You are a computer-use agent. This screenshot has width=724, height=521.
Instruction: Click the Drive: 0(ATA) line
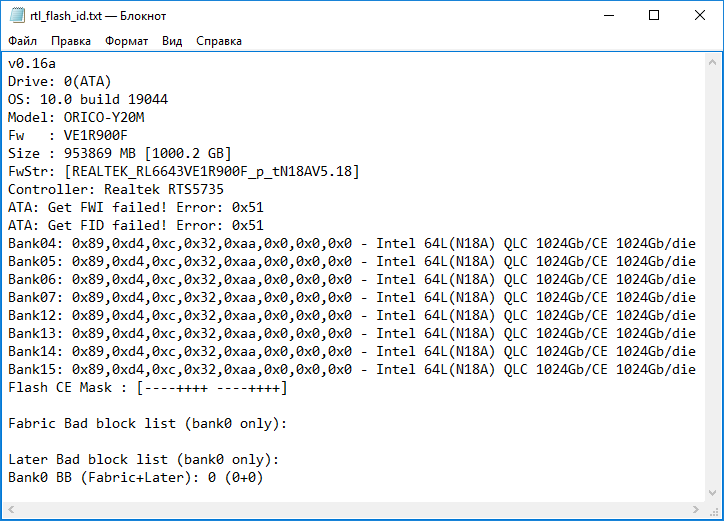pyautogui.click(x=60, y=81)
